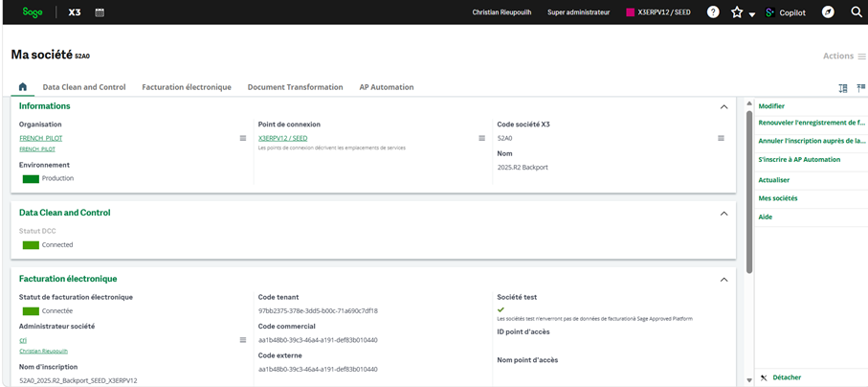Open Aide in the right panel
The width and height of the screenshot is (868, 387).
coord(765,216)
